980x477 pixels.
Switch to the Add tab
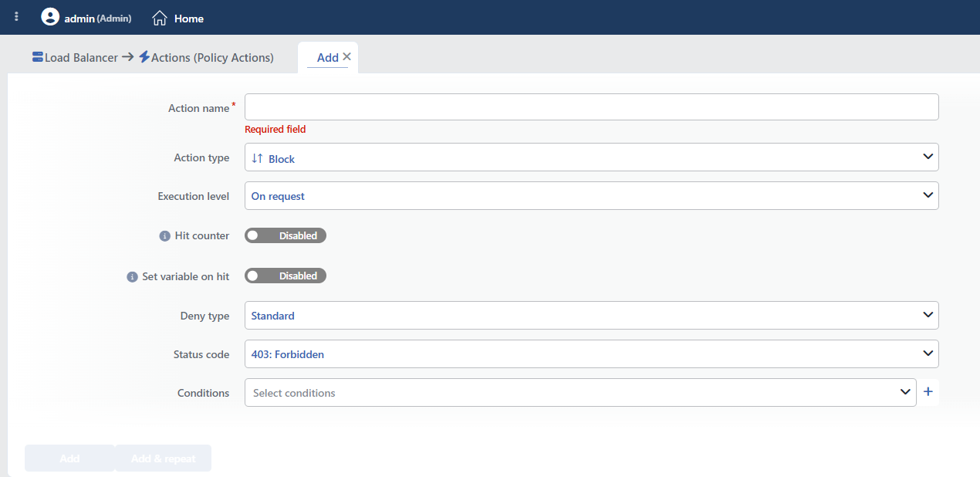328,57
